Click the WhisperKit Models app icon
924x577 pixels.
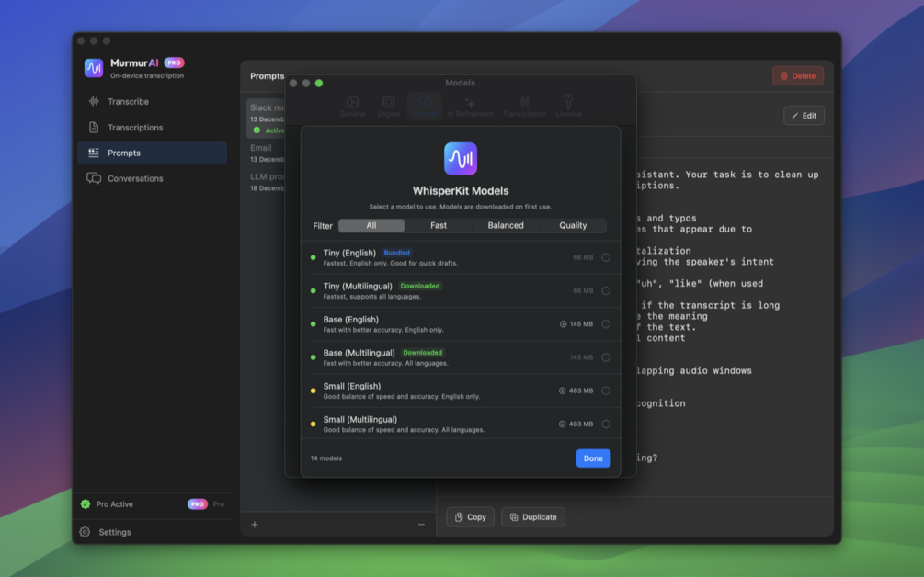[x=461, y=158]
